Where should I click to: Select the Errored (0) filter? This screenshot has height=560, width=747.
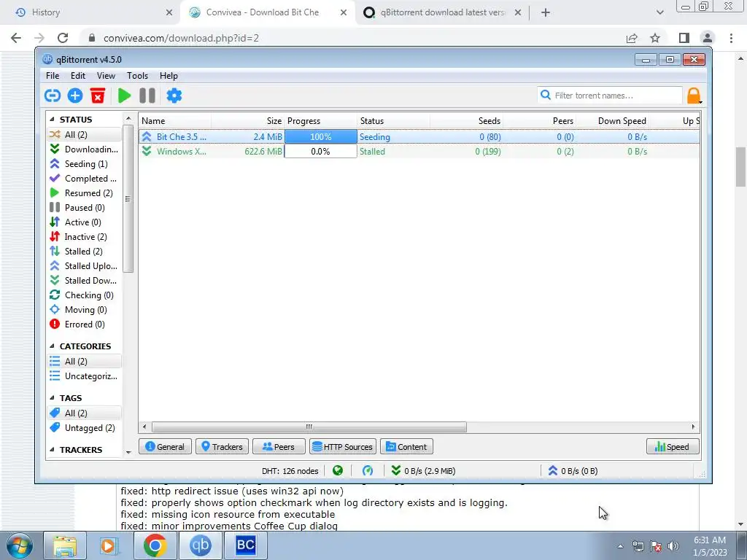coord(85,324)
